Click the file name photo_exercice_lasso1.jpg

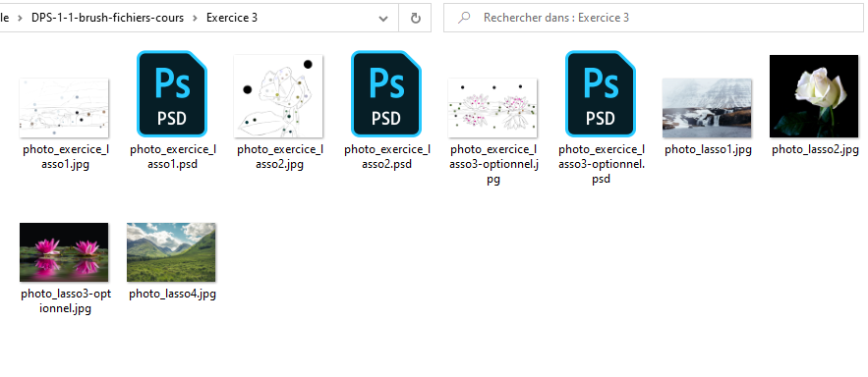click(x=65, y=157)
